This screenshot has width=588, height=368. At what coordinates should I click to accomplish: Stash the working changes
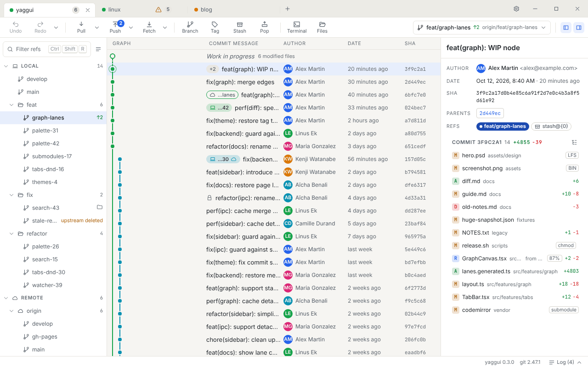(240, 27)
